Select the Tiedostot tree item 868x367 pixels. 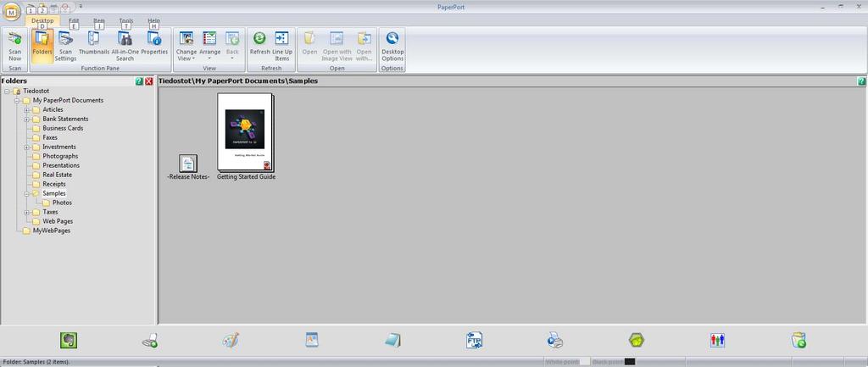(36, 91)
